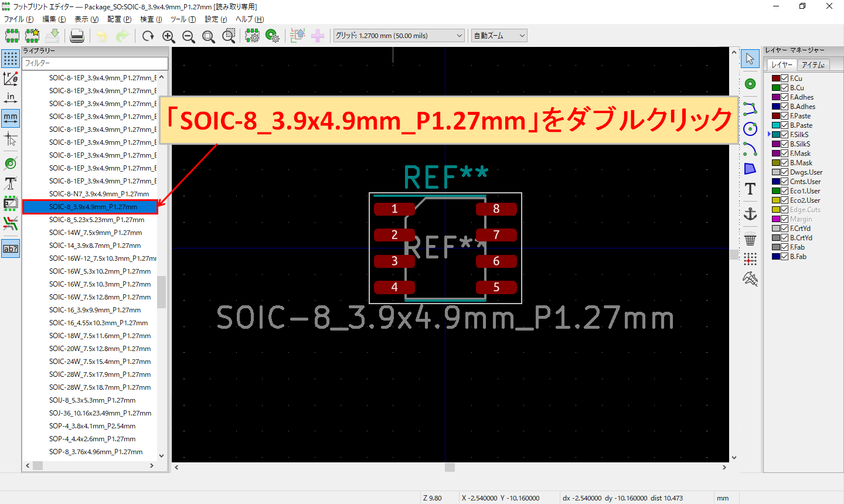Open the ファイル menu
The image size is (844, 504).
coord(16,19)
